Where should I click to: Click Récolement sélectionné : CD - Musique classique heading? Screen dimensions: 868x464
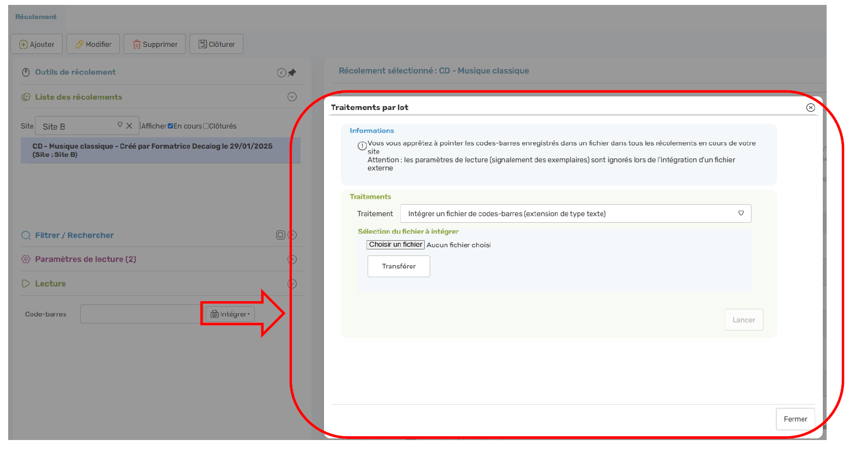coord(434,71)
